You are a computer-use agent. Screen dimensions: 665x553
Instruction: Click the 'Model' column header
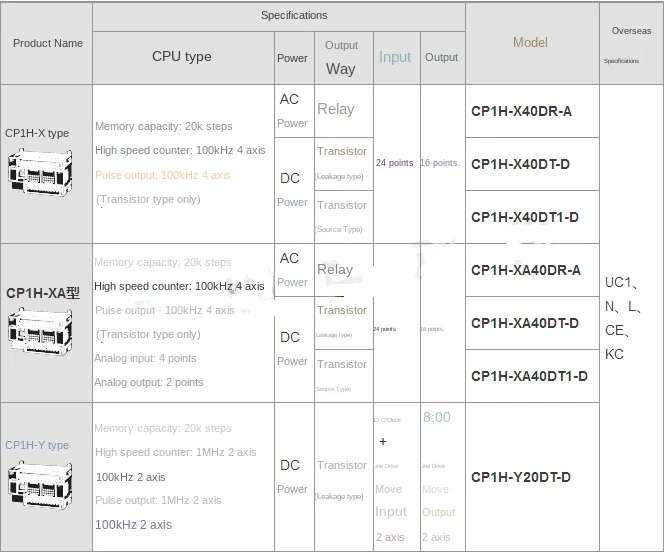pos(530,42)
